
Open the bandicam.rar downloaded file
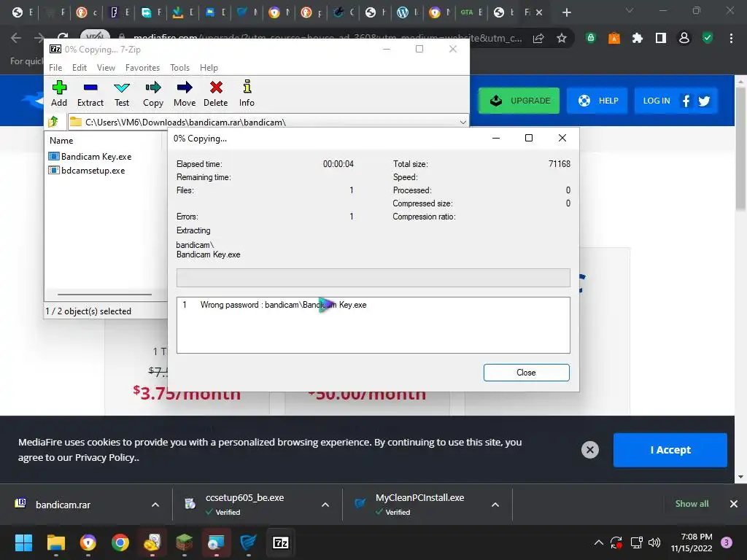click(x=63, y=505)
